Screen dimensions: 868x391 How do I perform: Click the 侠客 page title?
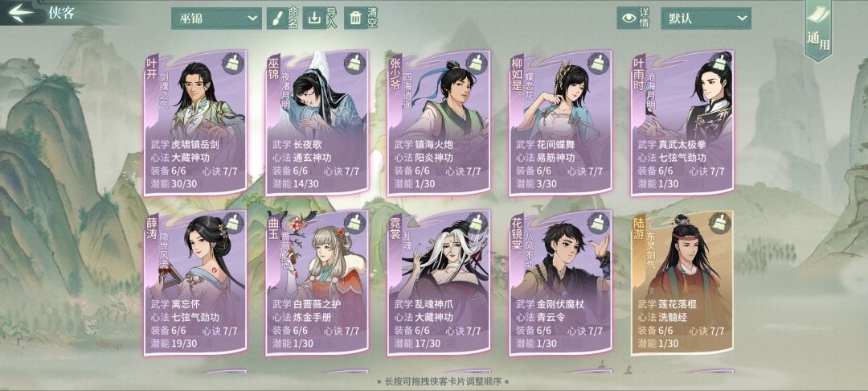[x=61, y=13]
